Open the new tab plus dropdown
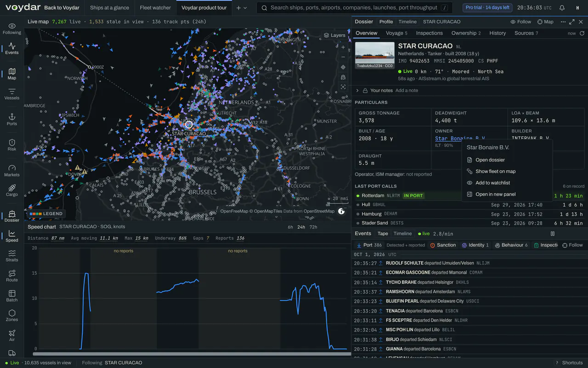This screenshot has height=368, width=588. coord(242,8)
